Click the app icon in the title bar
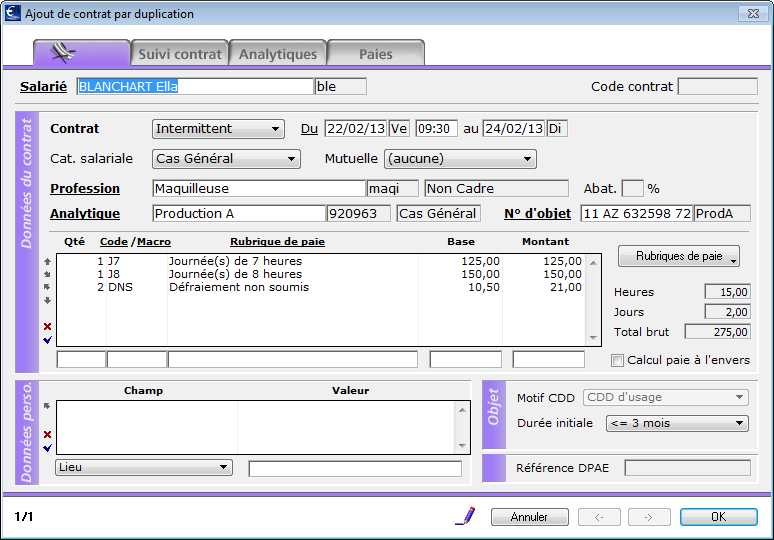This screenshot has height=540, width=774. tap(13, 13)
